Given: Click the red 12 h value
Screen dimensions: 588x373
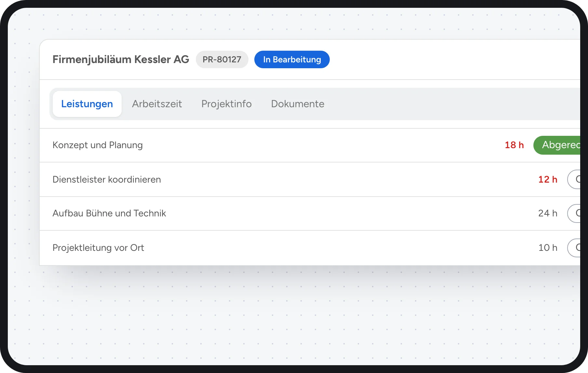Looking at the screenshot, I should click(x=548, y=179).
